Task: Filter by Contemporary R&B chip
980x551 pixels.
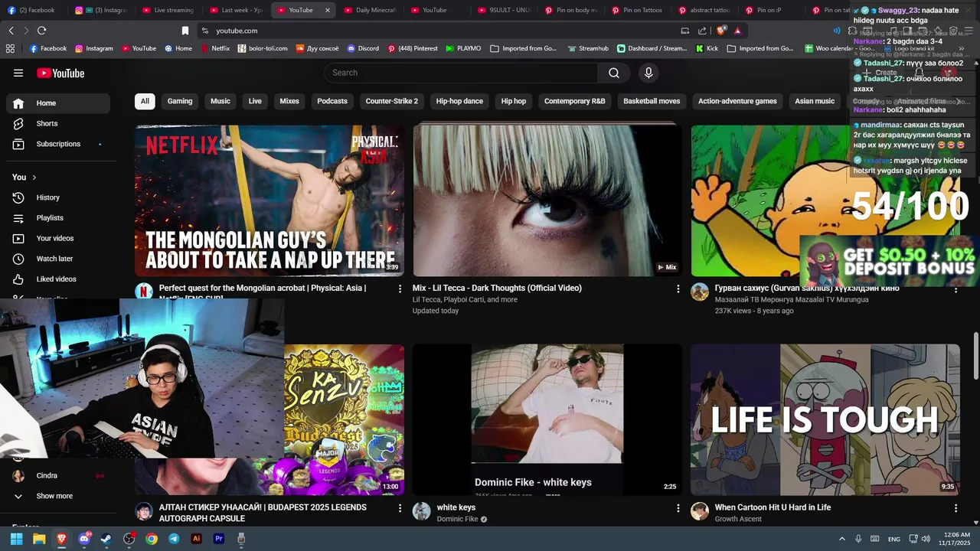Action: coord(575,101)
